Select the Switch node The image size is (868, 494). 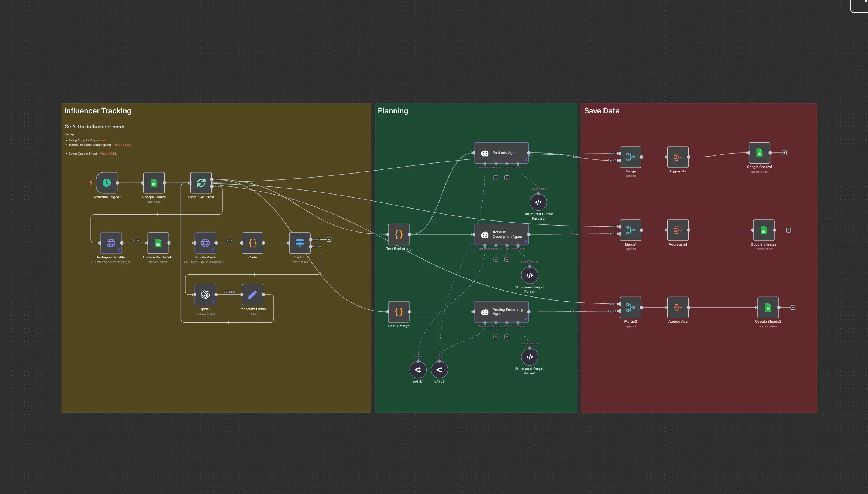point(300,243)
